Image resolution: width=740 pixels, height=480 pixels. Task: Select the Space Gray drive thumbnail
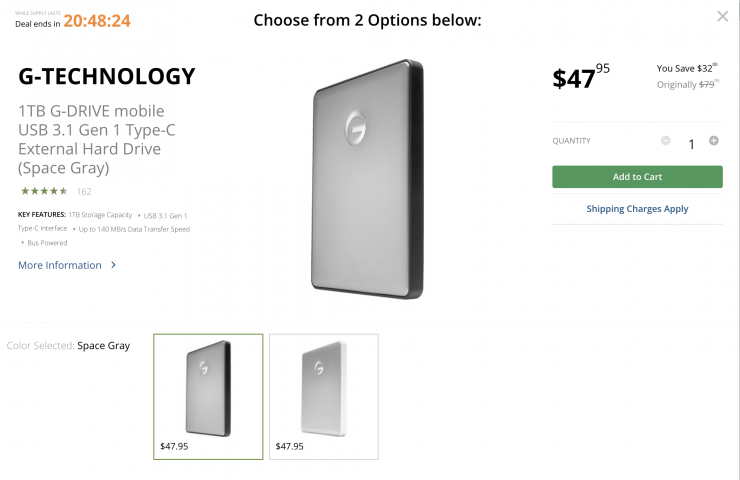(208, 396)
